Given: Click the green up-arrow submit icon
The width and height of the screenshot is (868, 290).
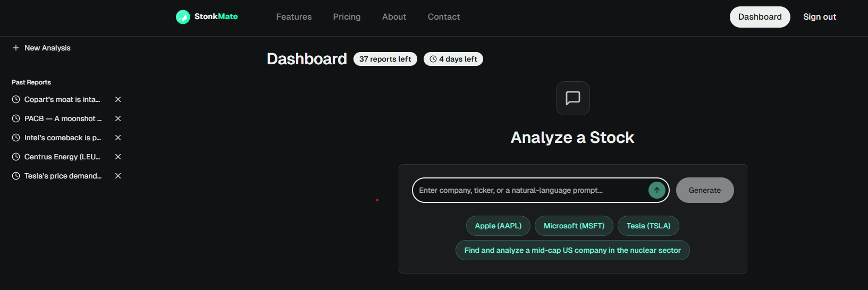Looking at the screenshot, I should pos(657,190).
